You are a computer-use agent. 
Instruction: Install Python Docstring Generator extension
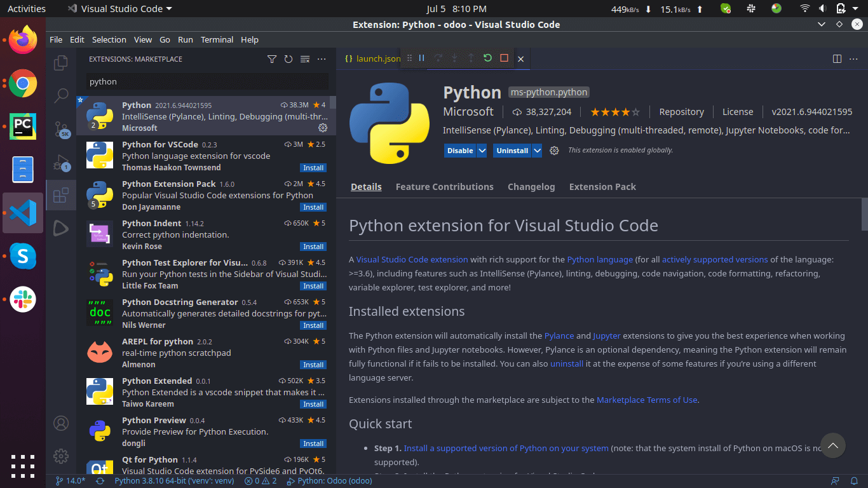tap(313, 325)
